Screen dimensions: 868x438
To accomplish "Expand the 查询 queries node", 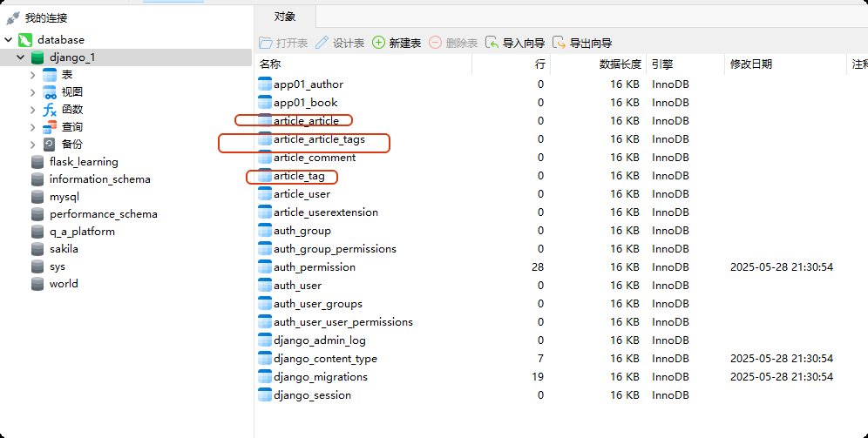I will point(32,127).
